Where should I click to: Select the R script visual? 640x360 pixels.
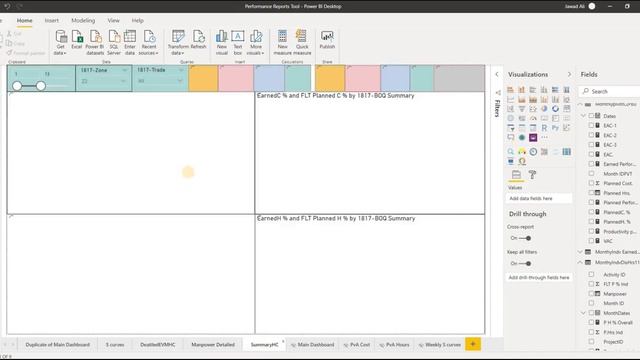(x=544, y=128)
